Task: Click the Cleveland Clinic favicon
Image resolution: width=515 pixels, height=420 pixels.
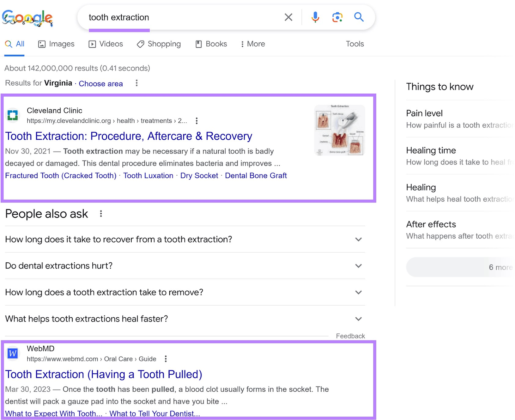Action: [x=13, y=115]
